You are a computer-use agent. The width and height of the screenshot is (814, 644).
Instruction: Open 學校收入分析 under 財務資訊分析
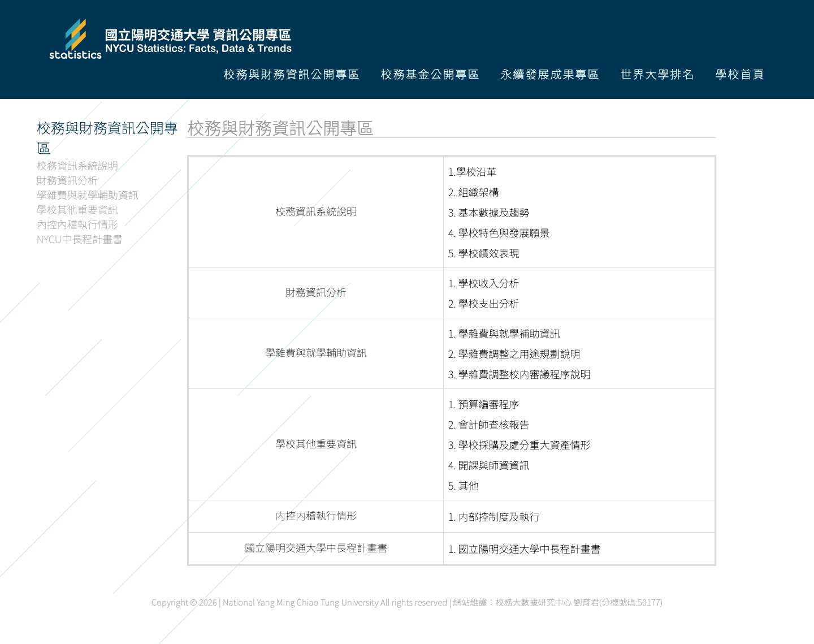pos(487,283)
